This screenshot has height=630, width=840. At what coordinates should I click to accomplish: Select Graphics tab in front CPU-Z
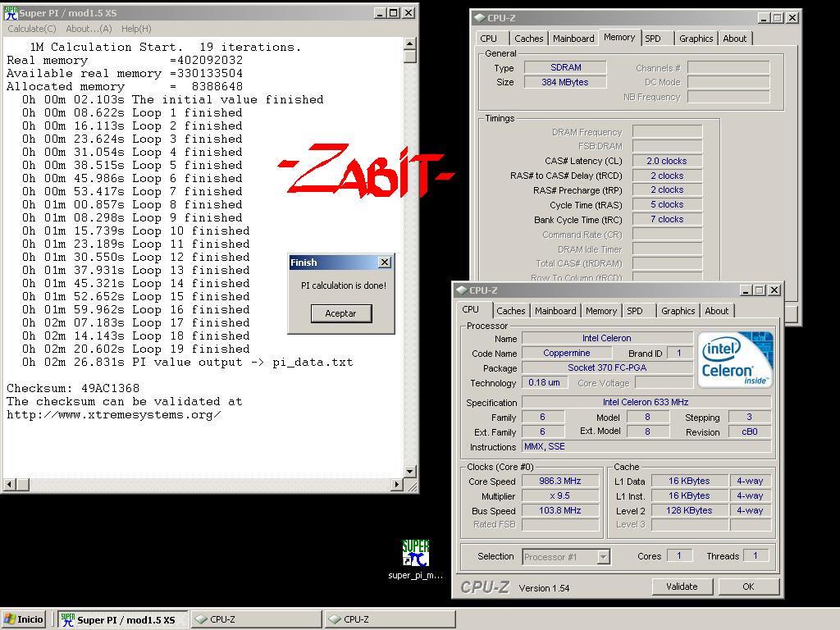[678, 311]
